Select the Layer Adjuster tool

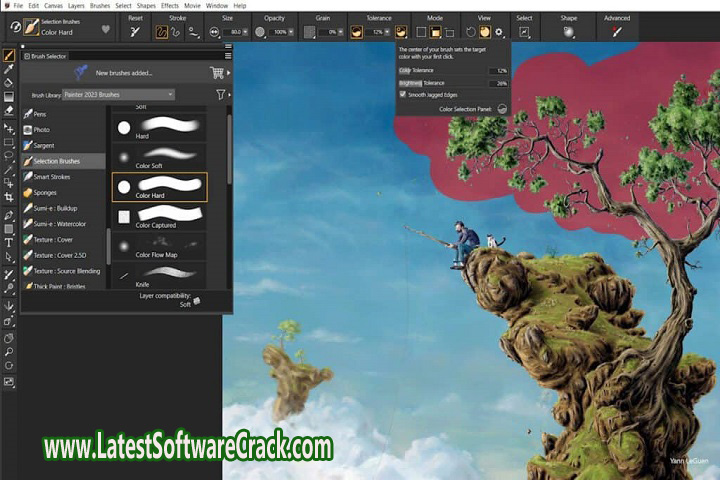point(9,129)
